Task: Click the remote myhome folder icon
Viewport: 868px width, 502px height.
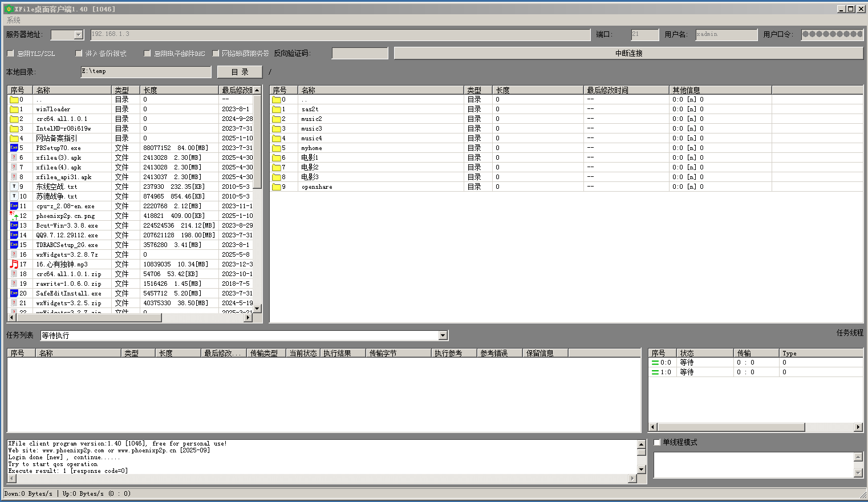Action: 277,148
